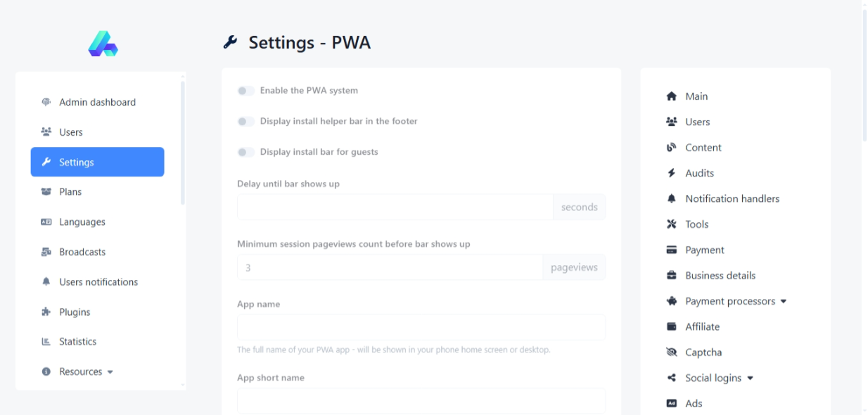Toggle display install bar for guests
This screenshot has width=868, height=415.
click(x=245, y=152)
